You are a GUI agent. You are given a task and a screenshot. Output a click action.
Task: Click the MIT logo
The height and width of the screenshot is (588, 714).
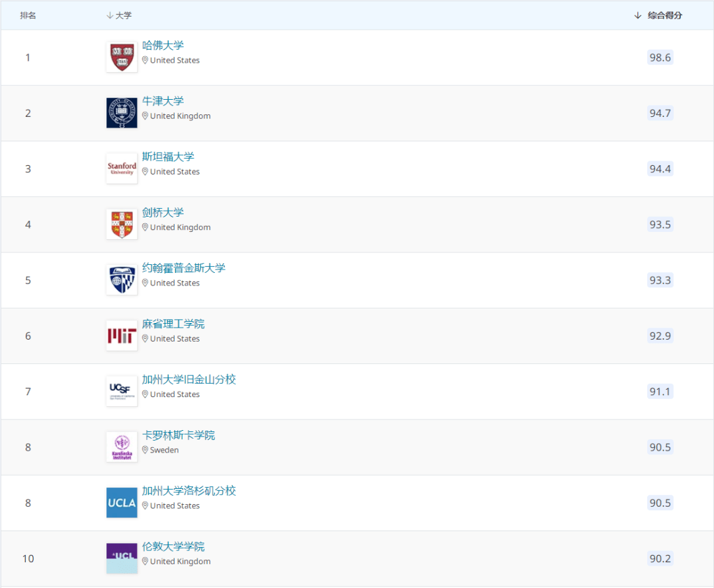click(x=122, y=336)
